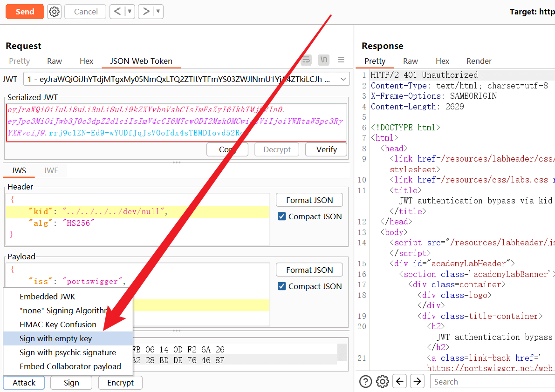Screen dimensions: 555x392
Task: Uncheck Compact JSON for the Payload
Action: pyautogui.click(x=281, y=286)
